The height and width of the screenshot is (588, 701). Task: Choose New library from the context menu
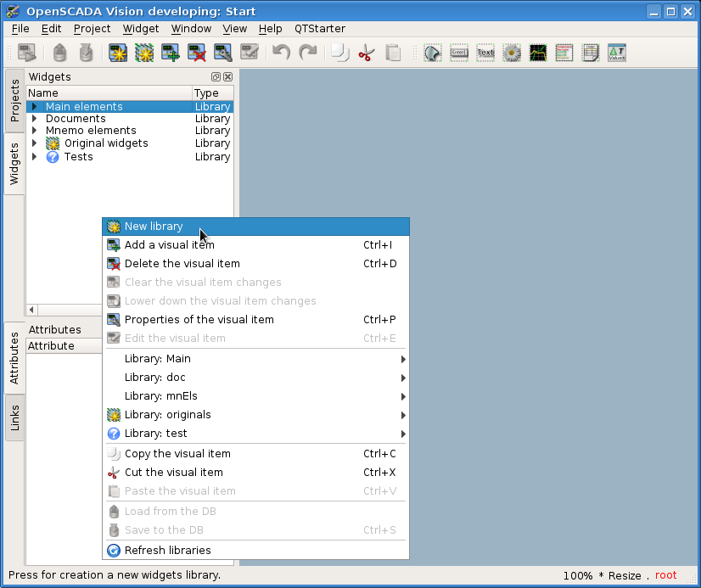[255, 227]
